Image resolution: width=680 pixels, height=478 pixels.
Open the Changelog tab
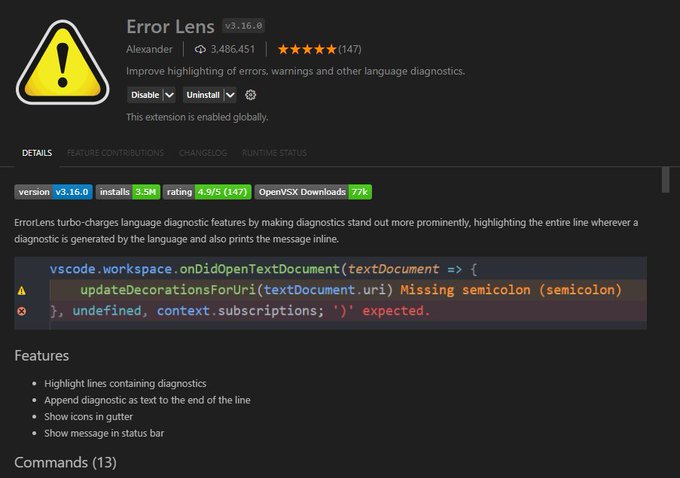click(203, 153)
